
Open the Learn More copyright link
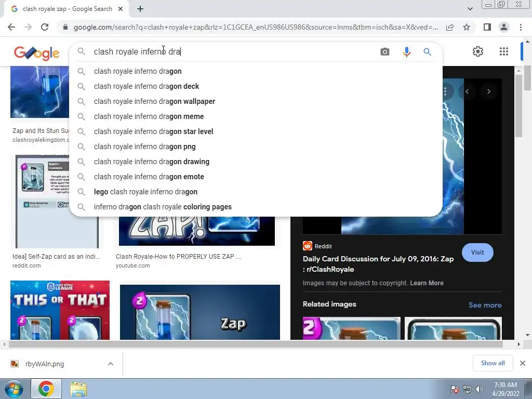click(427, 283)
